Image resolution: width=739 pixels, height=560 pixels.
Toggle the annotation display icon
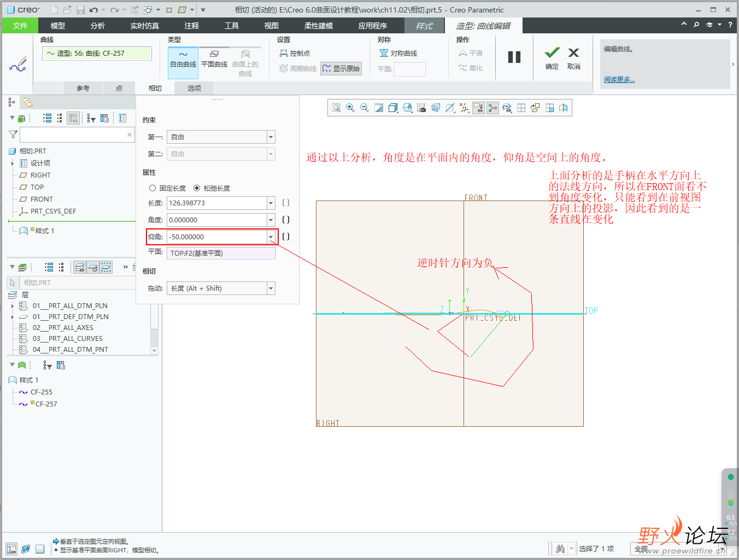click(x=478, y=108)
